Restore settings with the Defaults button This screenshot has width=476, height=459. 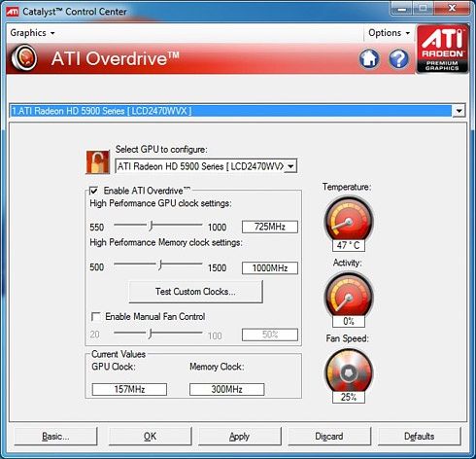[420, 437]
